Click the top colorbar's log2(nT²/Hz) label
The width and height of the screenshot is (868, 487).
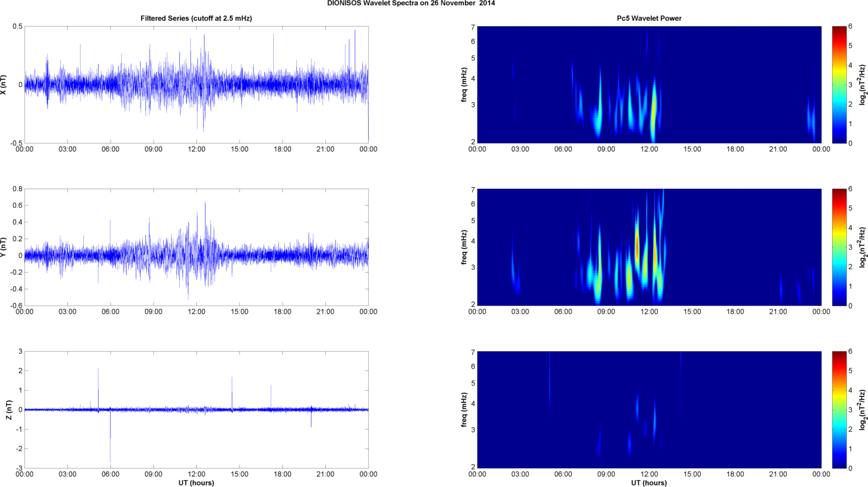863,85
